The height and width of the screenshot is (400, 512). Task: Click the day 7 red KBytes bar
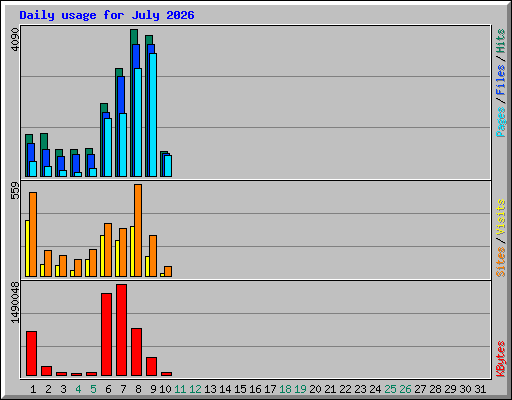pyautogui.click(x=121, y=330)
